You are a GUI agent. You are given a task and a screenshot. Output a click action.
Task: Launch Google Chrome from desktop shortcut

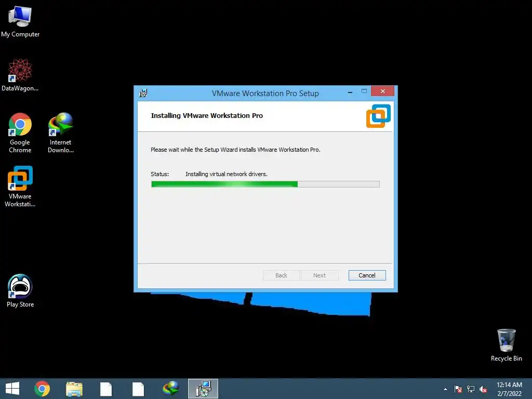tap(20, 132)
